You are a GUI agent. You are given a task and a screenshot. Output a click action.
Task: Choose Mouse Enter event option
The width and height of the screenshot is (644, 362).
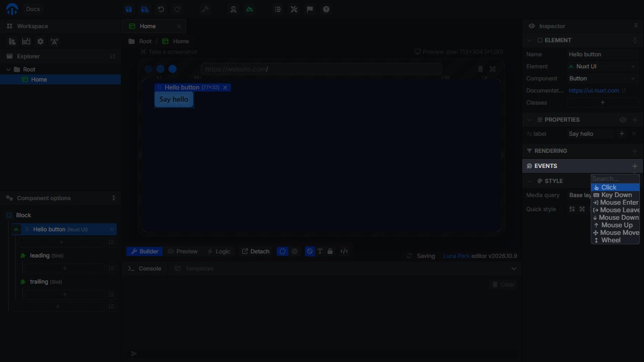pyautogui.click(x=615, y=203)
